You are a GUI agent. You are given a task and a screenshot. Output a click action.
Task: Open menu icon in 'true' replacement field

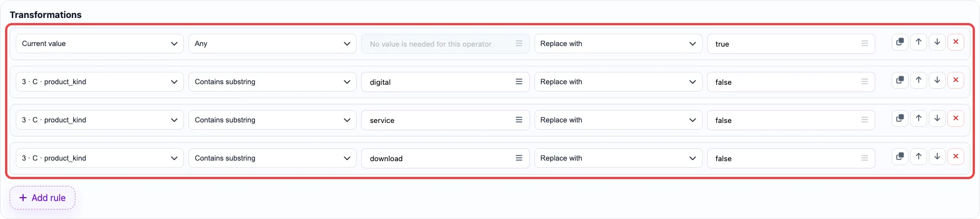point(865,44)
